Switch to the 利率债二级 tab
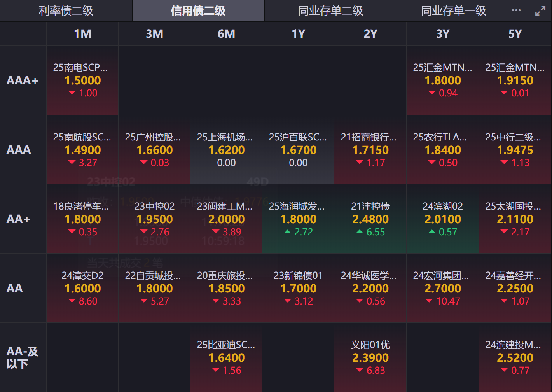 point(65,10)
